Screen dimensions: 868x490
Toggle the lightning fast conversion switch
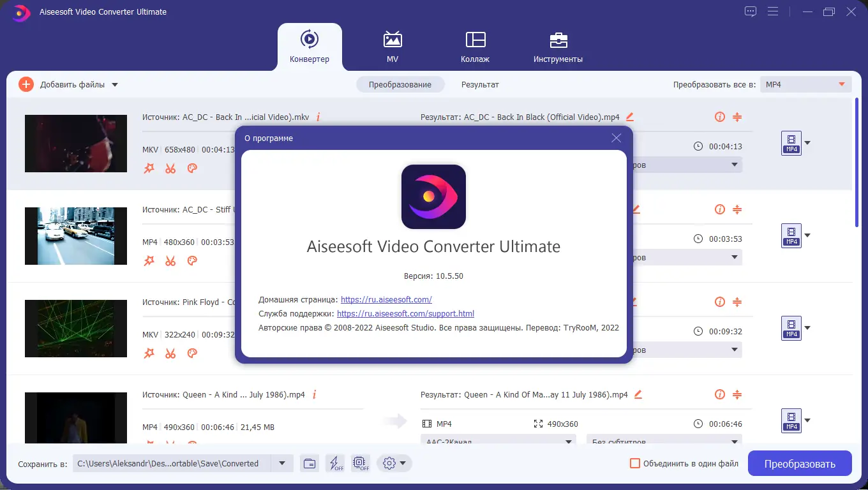click(335, 464)
